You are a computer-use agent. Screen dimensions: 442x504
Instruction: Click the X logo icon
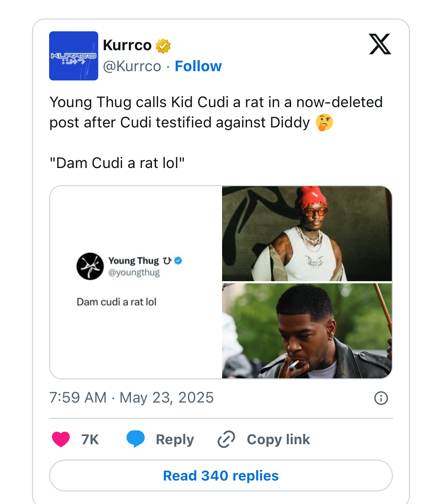coord(380,44)
